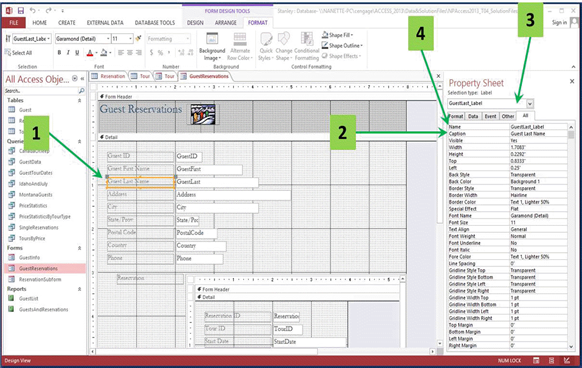
Task: Click the Format Painter icon
Action: 138,38
